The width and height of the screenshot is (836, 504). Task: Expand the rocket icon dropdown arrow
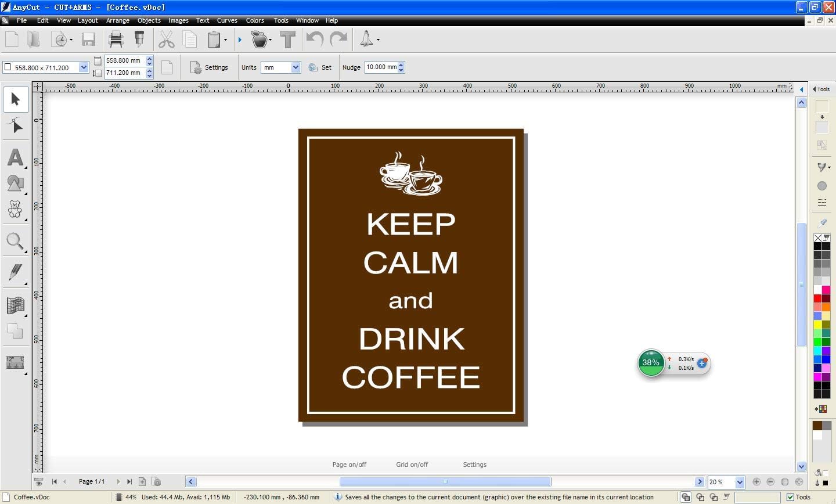coord(378,40)
